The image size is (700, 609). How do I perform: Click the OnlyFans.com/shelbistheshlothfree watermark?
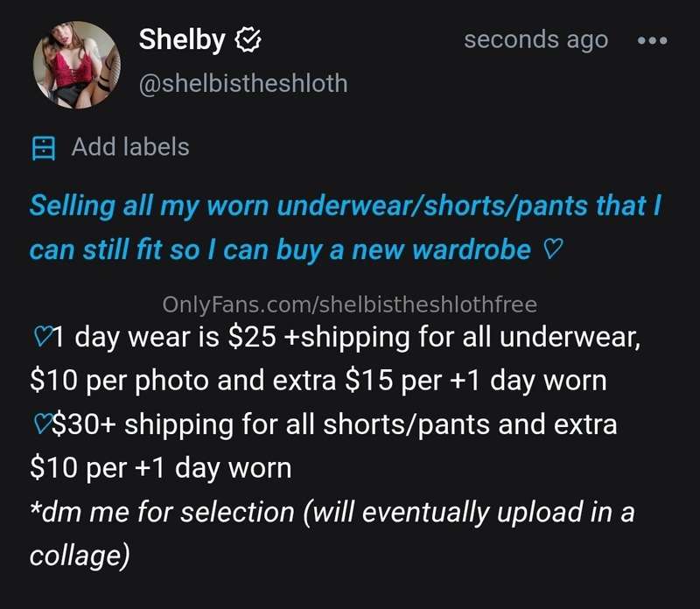(350, 304)
